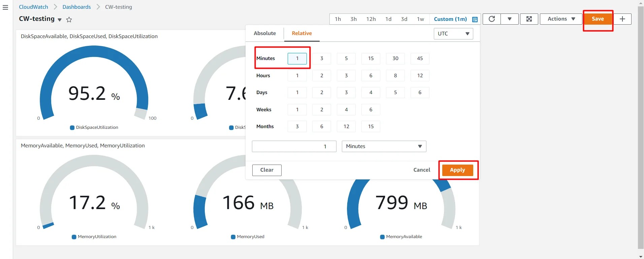Select 4 in Days row

coord(371,92)
